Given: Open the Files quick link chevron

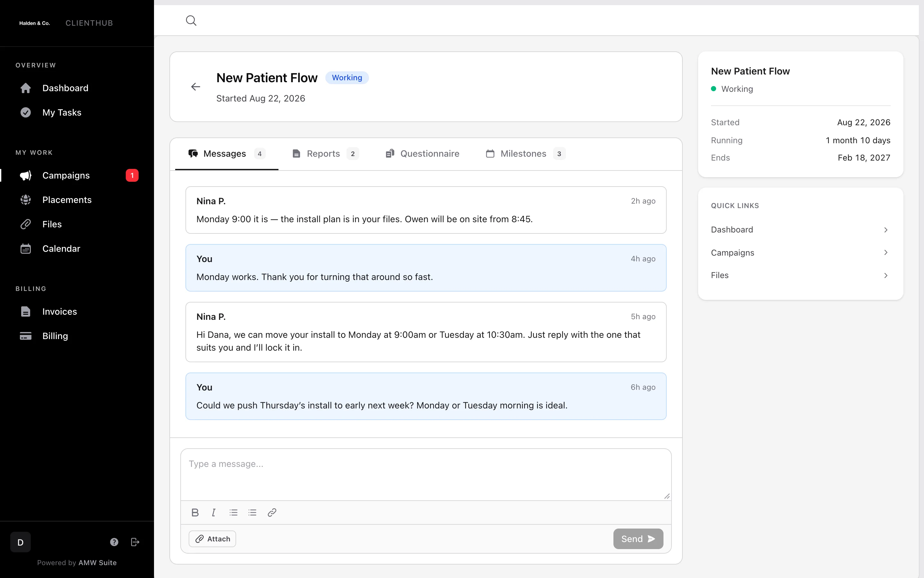Looking at the screenshot, I should coord(886,275).
